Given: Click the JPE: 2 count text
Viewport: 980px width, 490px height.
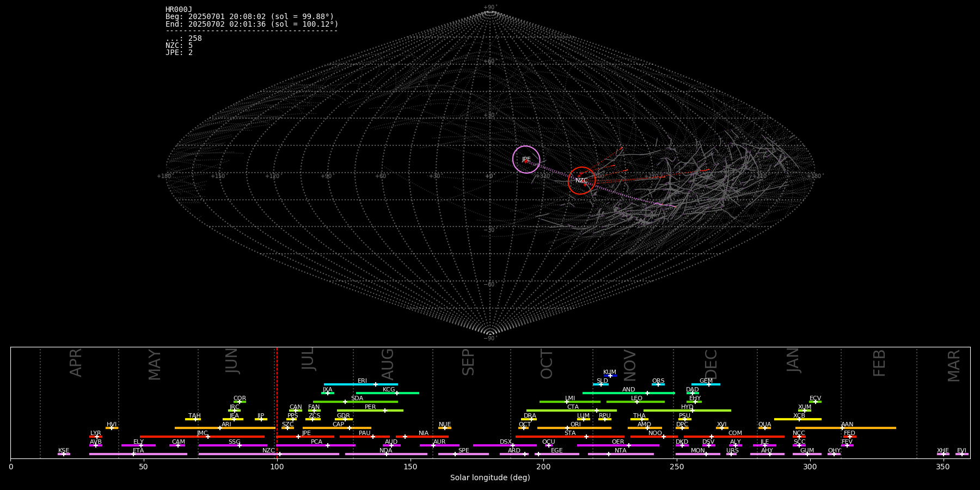Looking at the screenshot, I should [179, 52].
